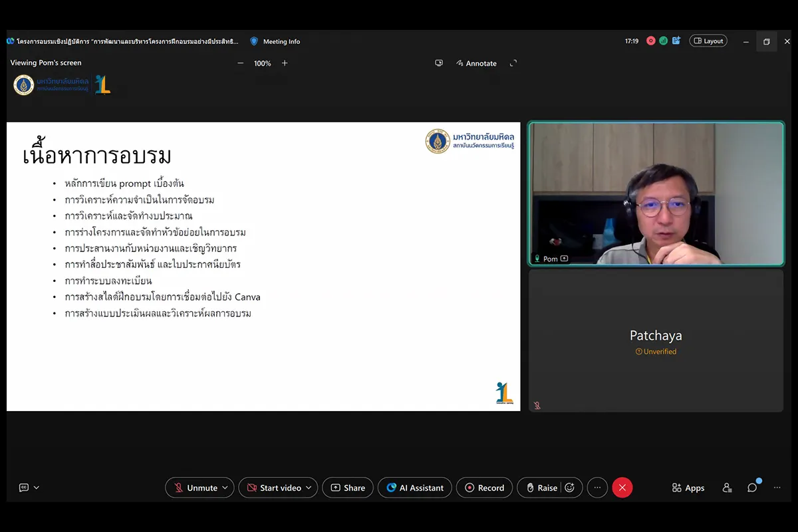This screenshot has width=798, height=532.
Task: Open the chat panel
Action: tap(752, 487)
